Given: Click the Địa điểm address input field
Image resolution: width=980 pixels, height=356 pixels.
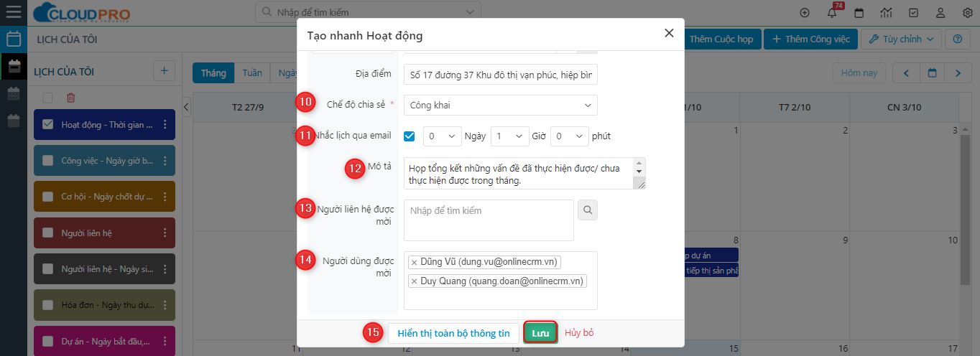Looking at the screenshot, I should pos(500,75).
